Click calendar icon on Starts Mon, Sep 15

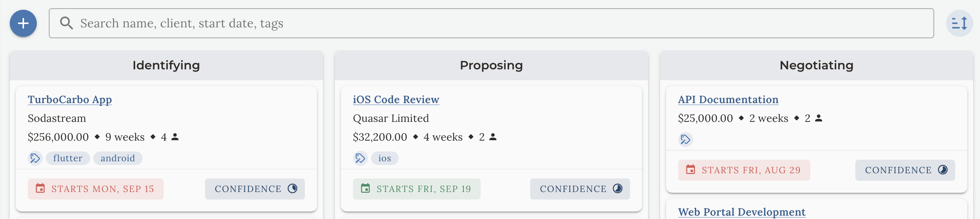40,189
